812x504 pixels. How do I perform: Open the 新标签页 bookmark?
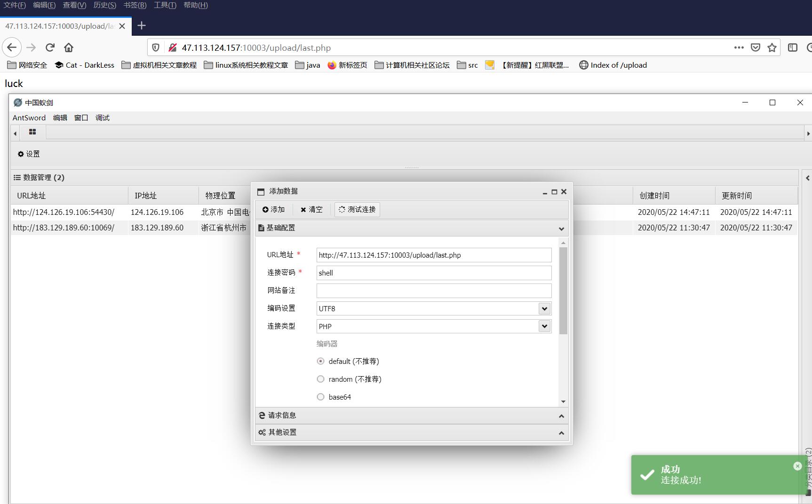coord(347,65)
